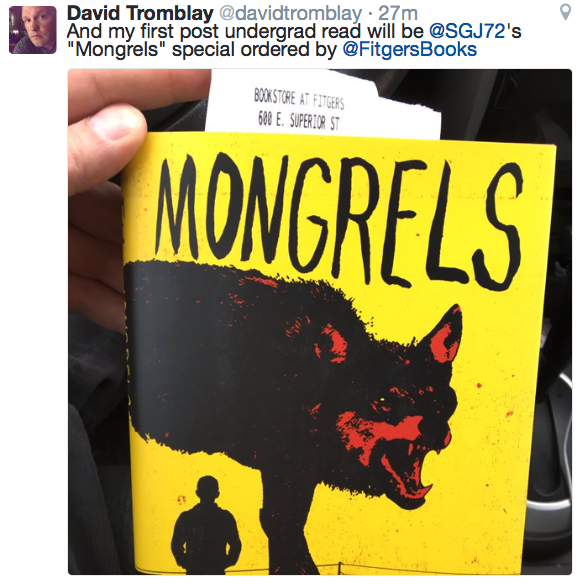Click the silhouetted man on the cover

pos(206,525)
